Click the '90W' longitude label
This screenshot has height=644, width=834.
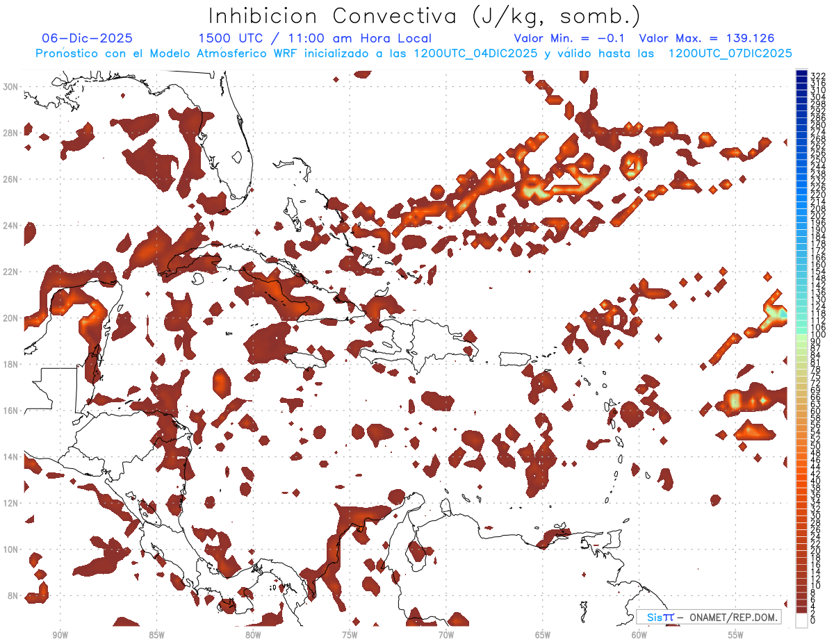coord(60,635)
